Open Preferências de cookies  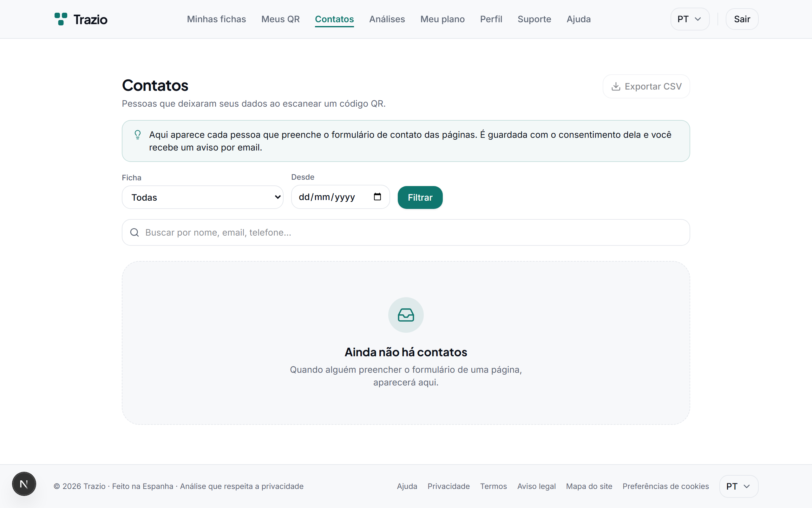click(666, 486)
